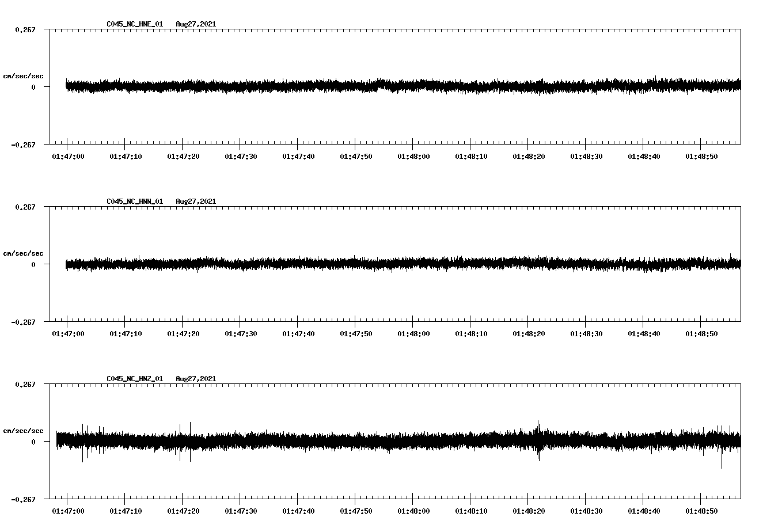The width and height of the screenshot is (782, 532).
Task: Select the Aug27,2021 date on HNN plot
Action: coord(196,202)
